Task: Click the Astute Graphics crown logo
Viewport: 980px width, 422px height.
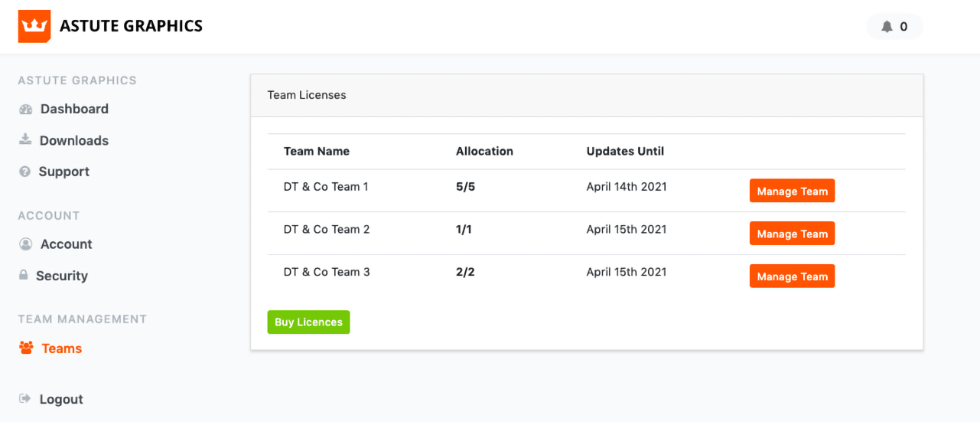Action: click(34, 26)
